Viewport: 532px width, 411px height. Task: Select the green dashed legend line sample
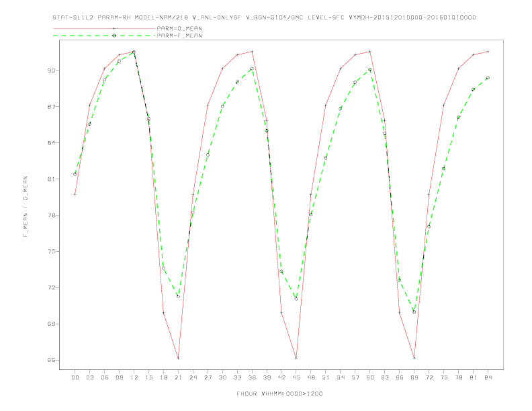click(104, 36)
